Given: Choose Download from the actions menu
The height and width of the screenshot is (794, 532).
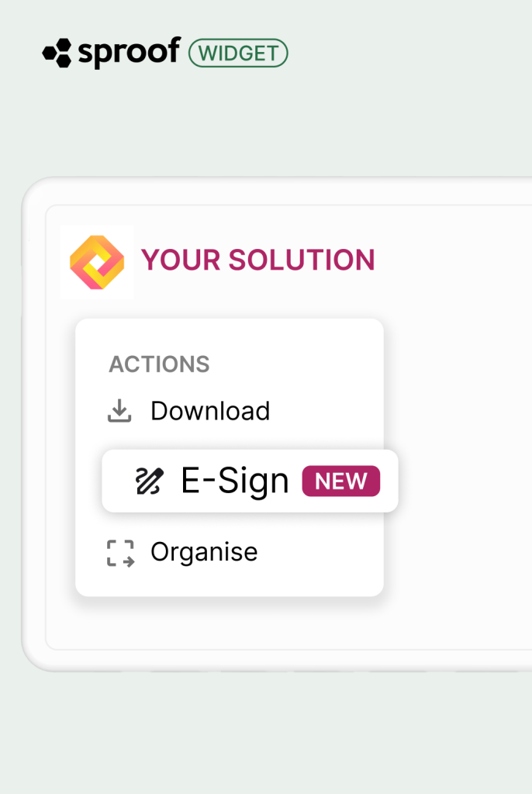Looking at the screenshot, I should (x=210, y=411).
